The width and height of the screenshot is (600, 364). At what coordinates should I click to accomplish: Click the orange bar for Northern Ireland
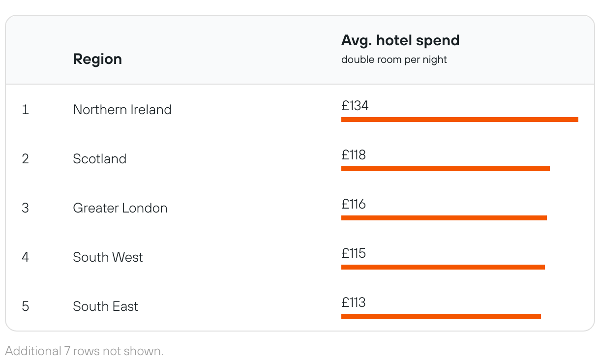coord(459,120)
